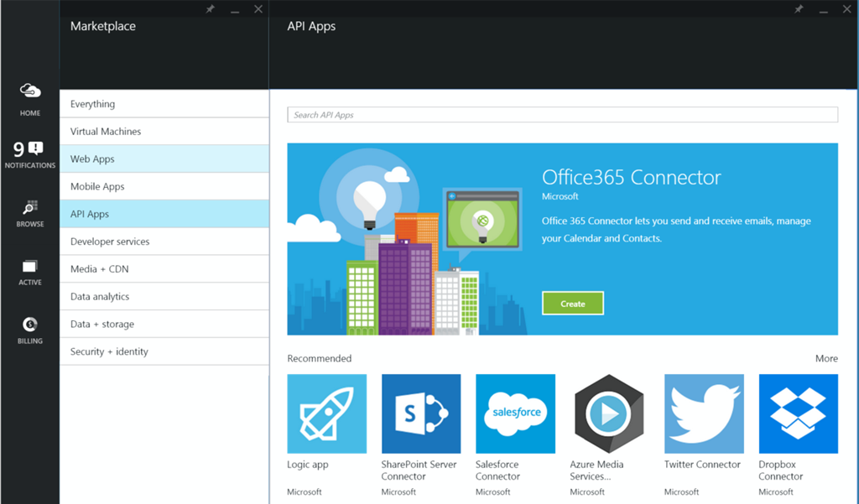Viewport: 859px width, 504px height.
Task: Pin the API Apps blade
Action: (x=799, y=8)
